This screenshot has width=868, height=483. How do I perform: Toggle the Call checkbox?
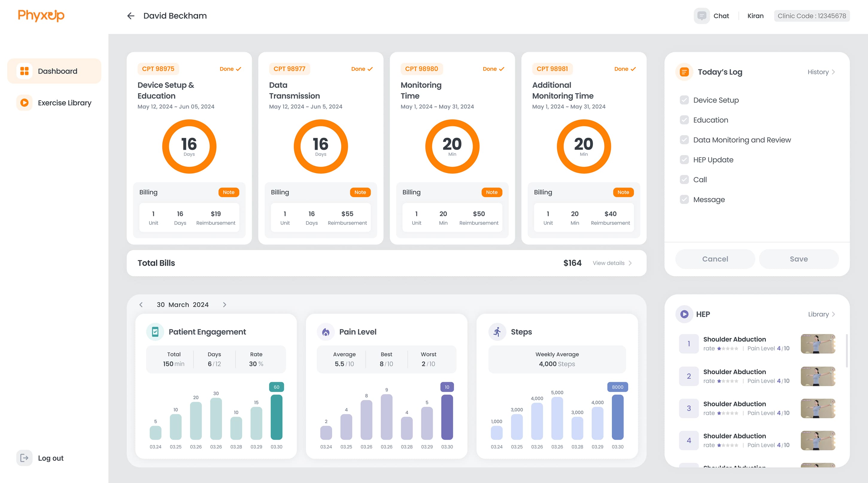point(684,180)
